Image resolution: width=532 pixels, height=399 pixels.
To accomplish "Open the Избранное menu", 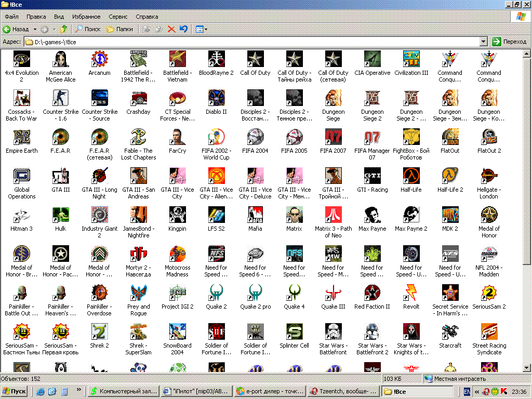I will tap(86, 17).
